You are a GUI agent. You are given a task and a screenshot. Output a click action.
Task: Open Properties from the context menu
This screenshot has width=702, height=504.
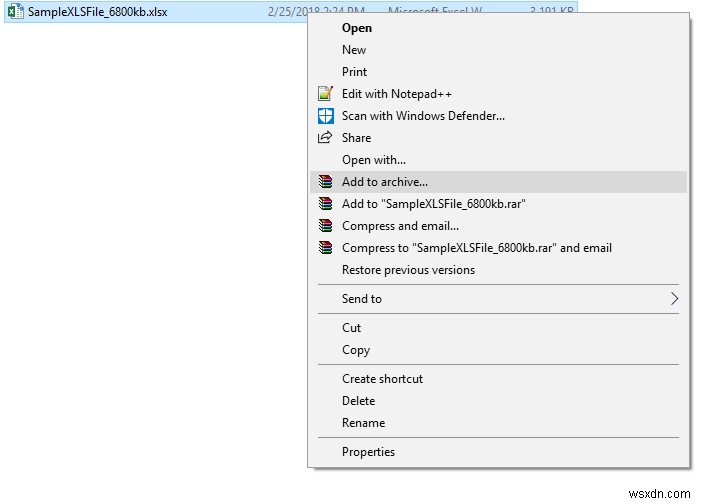click(368, 452)
